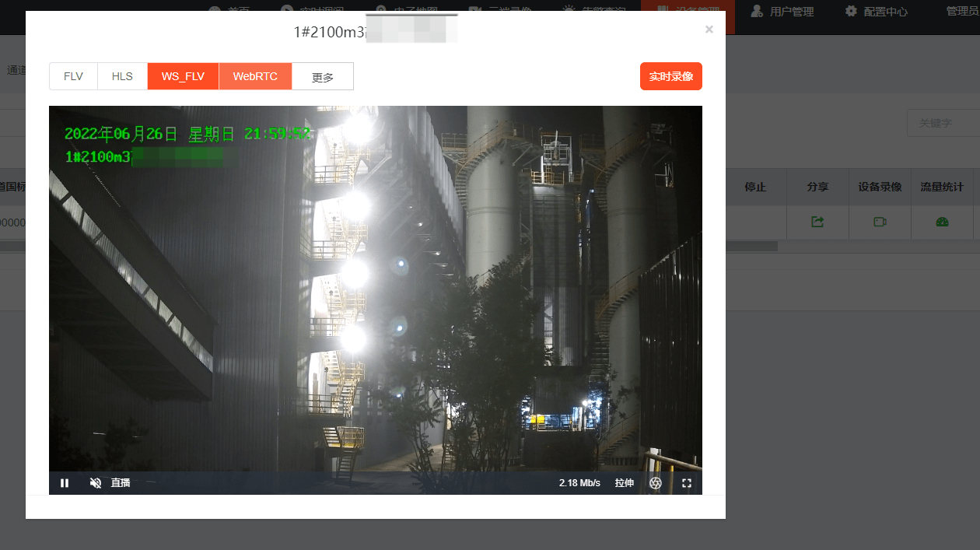Close the video dialog with X
Image resolution: width=980 pixels, height=550 pixels.
(x=709, y=30)
